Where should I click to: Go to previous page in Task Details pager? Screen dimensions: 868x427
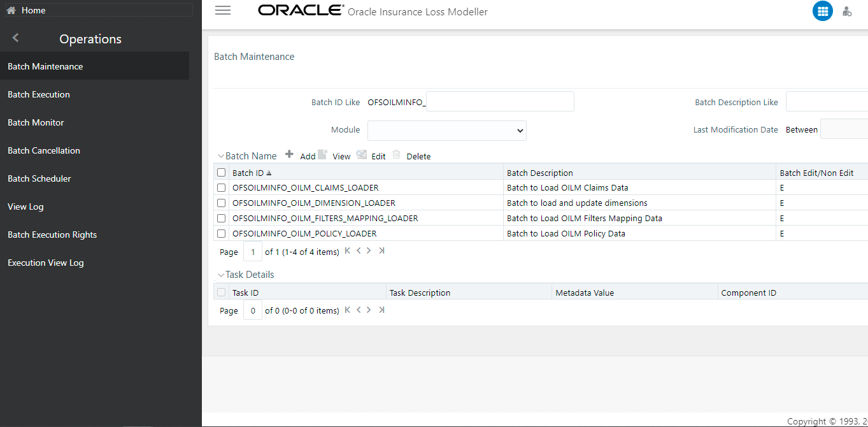pos(359,310)
